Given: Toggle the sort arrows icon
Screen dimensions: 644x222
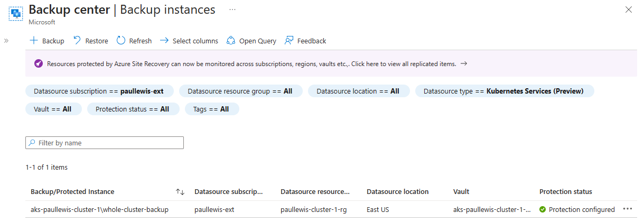Looking at the screenshot, I should click(180, 192).
